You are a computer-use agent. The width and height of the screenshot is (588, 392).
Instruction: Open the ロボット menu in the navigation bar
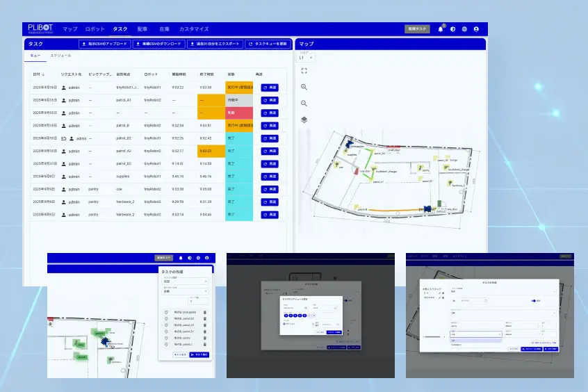pos(95,29)
